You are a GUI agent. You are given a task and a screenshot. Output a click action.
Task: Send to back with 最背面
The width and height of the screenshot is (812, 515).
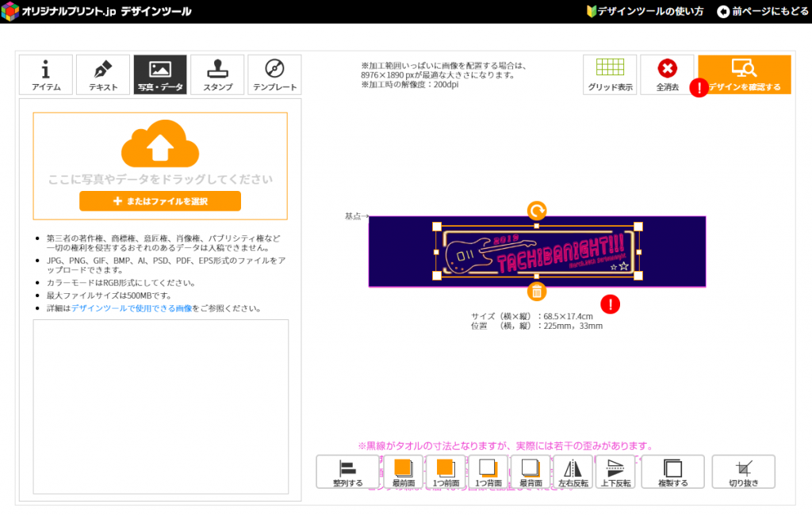click(530, 472)
